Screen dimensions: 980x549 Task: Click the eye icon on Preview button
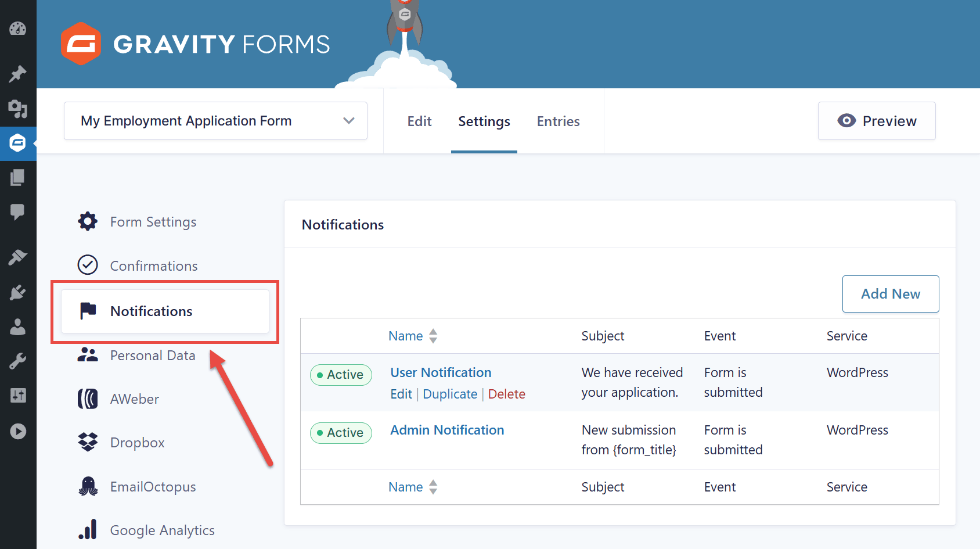[846, 120]
